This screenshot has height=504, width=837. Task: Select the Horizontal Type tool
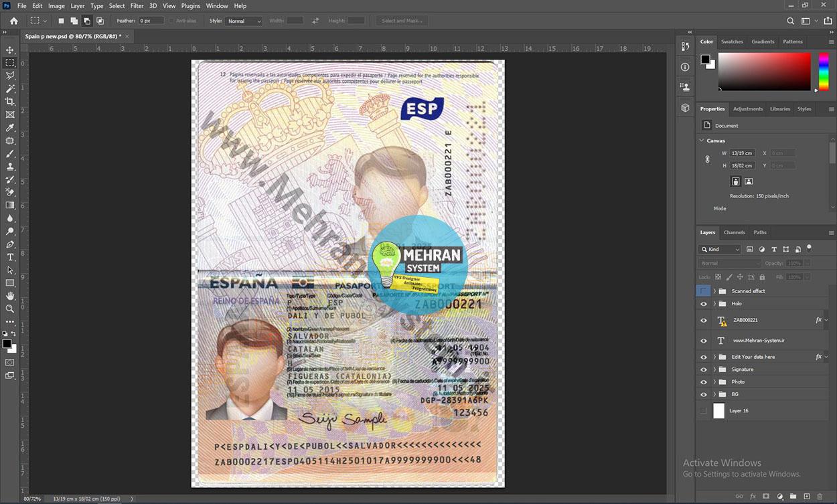point(10,257)
